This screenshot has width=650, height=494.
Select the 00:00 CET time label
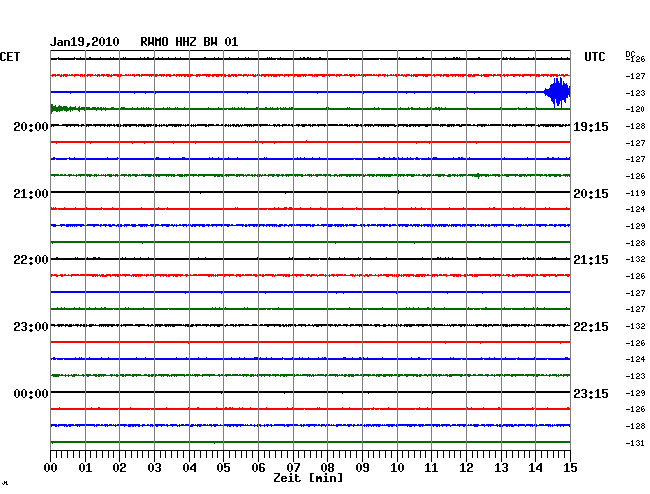tap(31, 393)
